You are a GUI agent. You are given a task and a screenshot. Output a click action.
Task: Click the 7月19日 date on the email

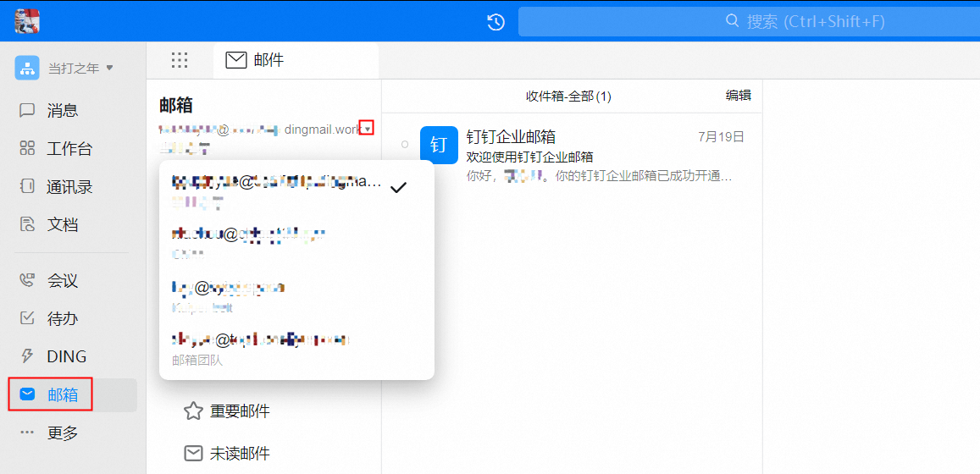(722, 136)
